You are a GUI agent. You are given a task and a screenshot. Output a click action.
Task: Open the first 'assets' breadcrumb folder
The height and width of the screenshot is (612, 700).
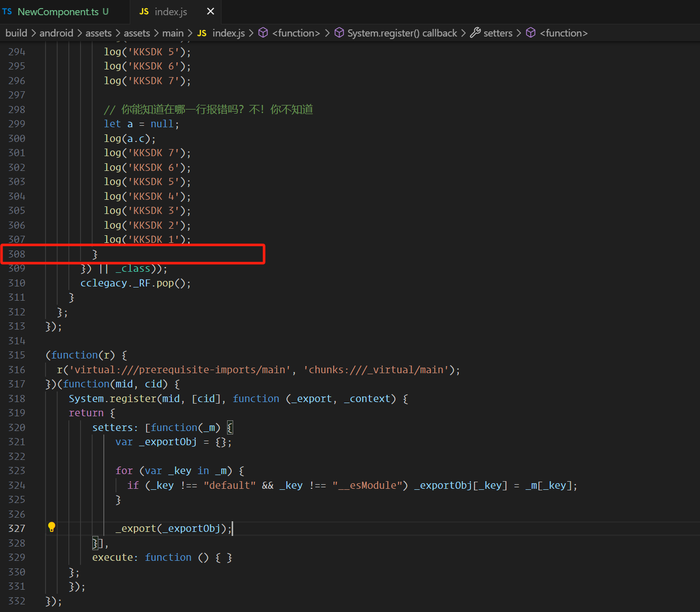coord(98,33)
